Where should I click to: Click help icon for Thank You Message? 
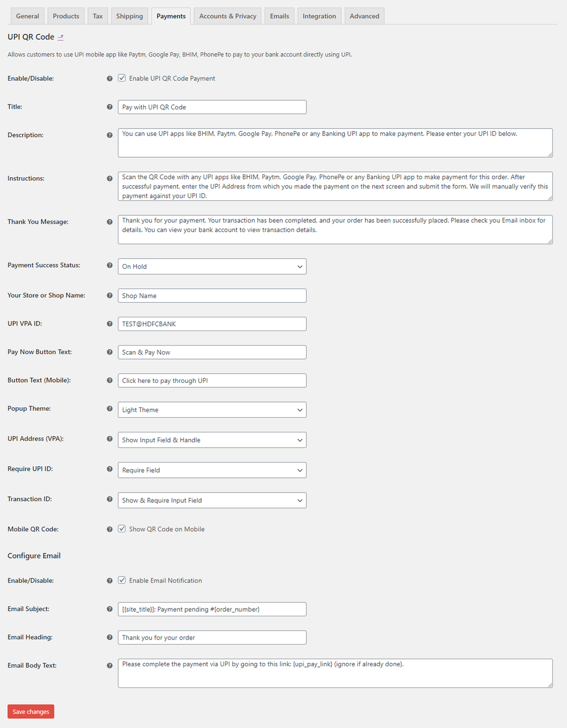tap(110, 222)
